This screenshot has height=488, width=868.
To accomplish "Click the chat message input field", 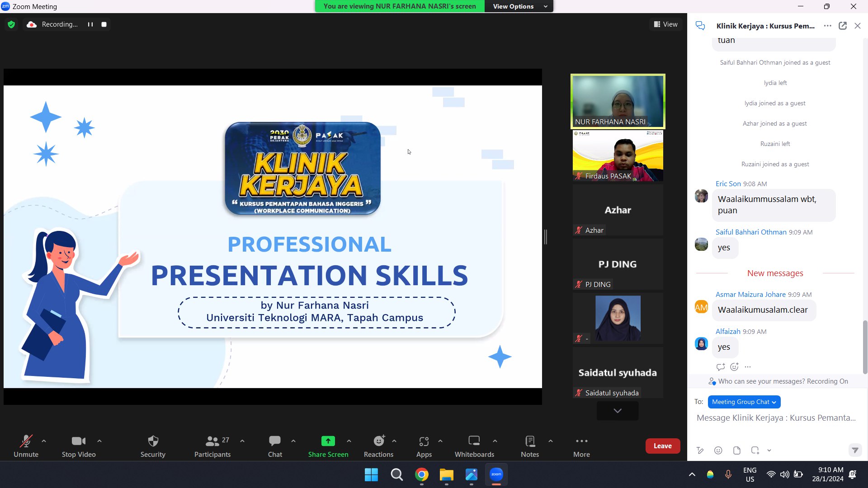I will pyautogui.click(x=776, y=418).
